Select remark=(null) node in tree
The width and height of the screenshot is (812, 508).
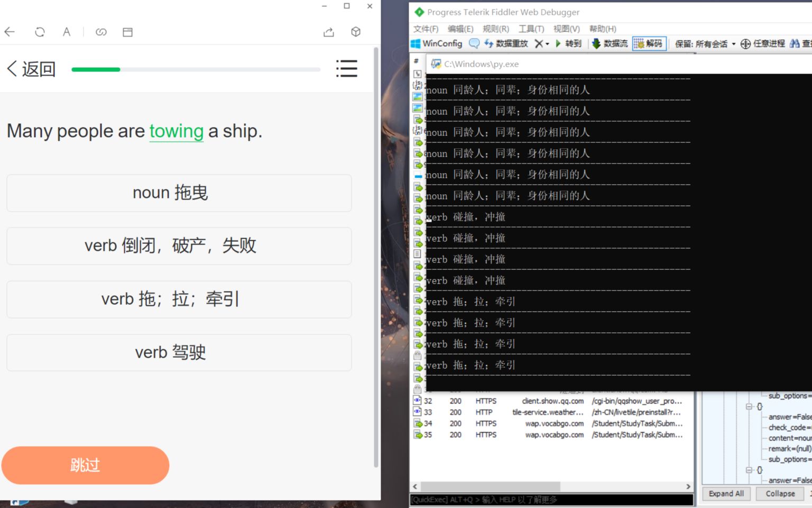[790, 449]
